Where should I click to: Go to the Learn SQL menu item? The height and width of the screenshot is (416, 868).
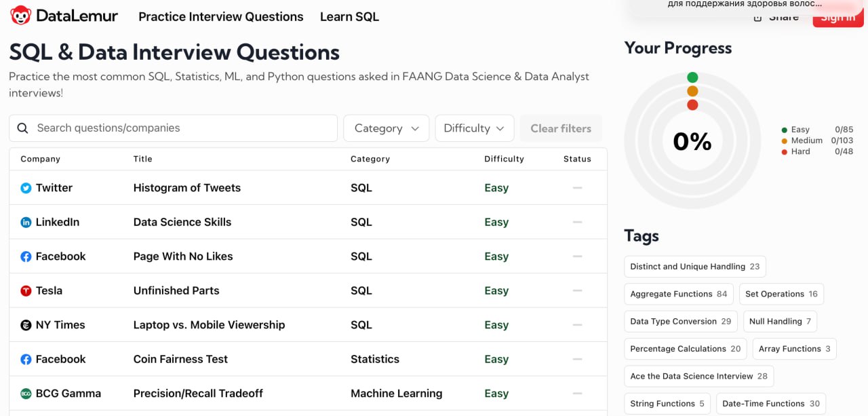[349, 17]
